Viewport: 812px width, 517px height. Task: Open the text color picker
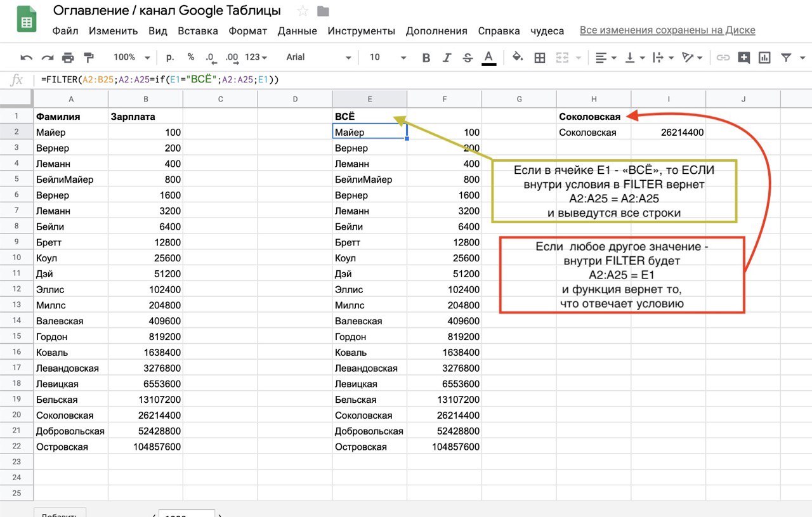pos(488,58)
